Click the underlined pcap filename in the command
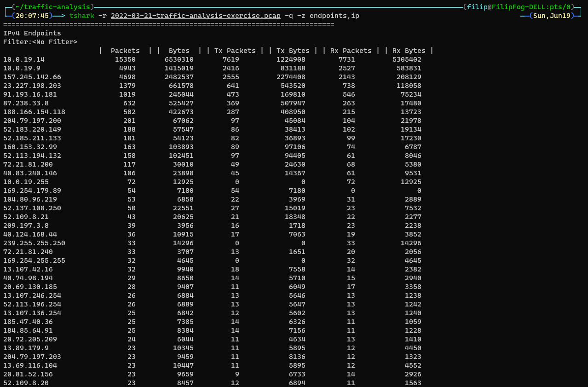Viewport: 588px width, 387px height. (196, 16)
